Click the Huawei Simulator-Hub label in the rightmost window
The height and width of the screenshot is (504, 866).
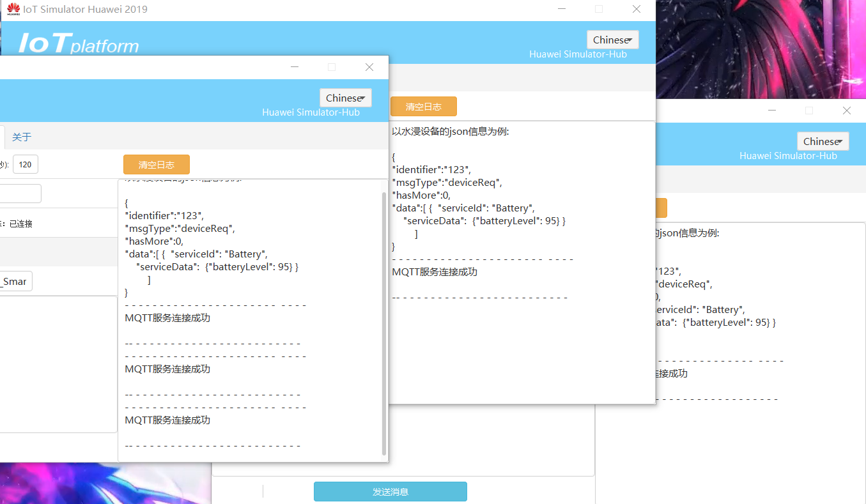point(788,156)
